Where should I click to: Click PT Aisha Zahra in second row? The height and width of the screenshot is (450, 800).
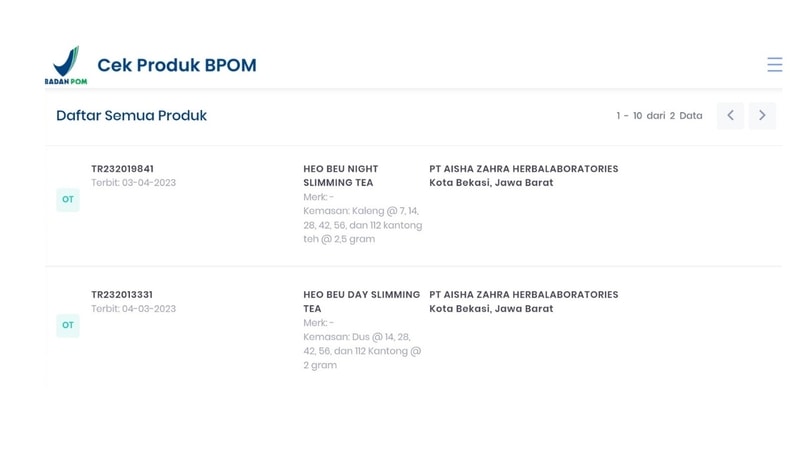pyautogui.click(x=523, y=295)
